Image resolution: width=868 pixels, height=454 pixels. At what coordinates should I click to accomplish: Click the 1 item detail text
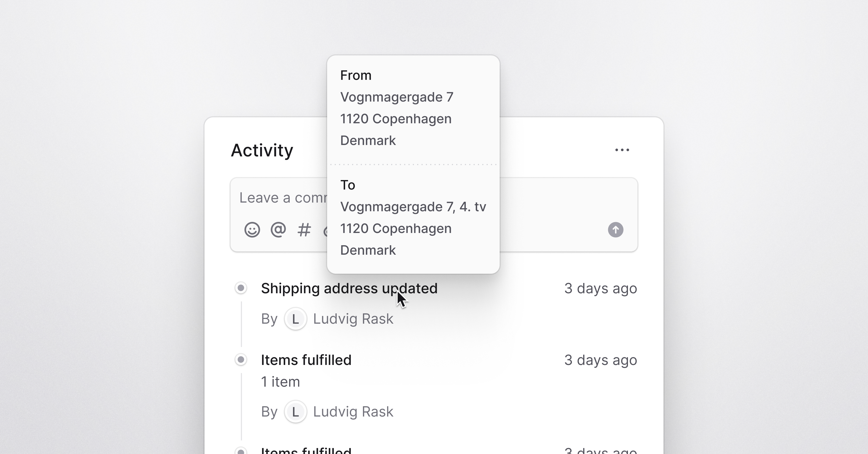[280, 382]
